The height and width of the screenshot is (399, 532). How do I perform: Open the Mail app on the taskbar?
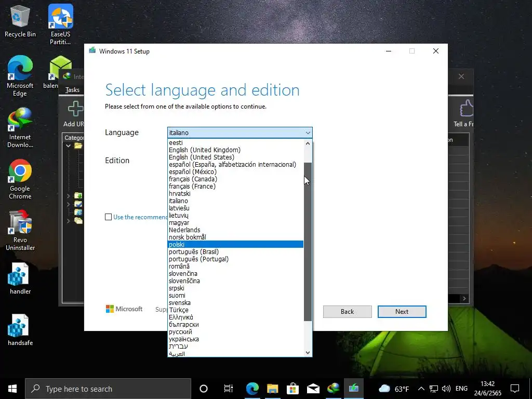pos(313,389)
